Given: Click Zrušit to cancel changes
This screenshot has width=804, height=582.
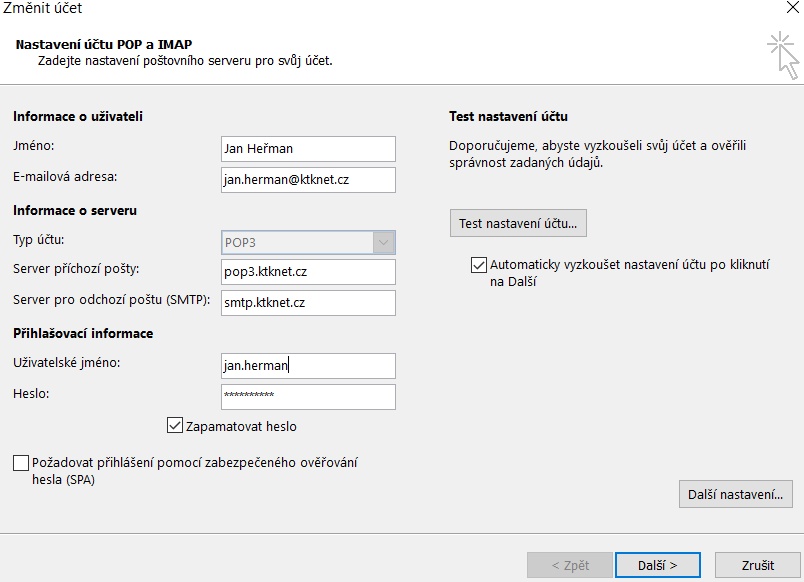Looking at the screenshot, I should 758,565.
